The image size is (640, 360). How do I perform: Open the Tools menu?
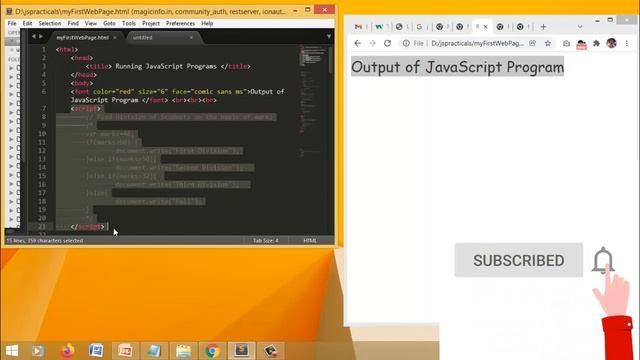tap(129, 24)
